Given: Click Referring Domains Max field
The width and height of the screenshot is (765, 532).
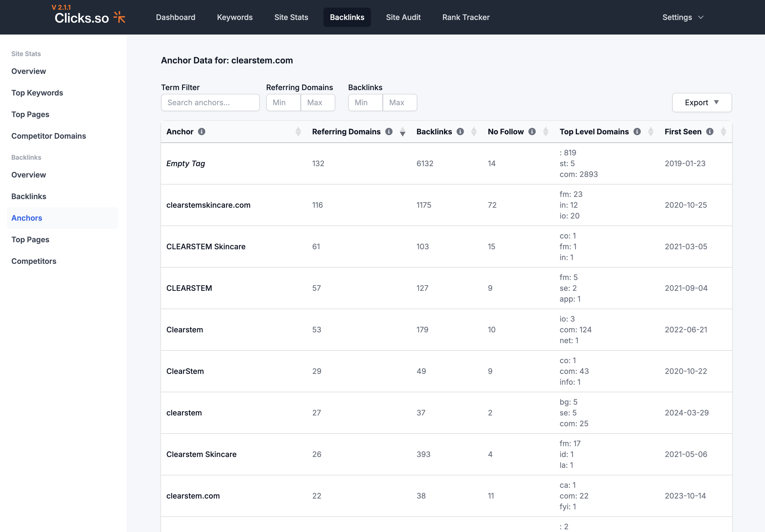Looking at the screenshot, I should click(318, 103).
